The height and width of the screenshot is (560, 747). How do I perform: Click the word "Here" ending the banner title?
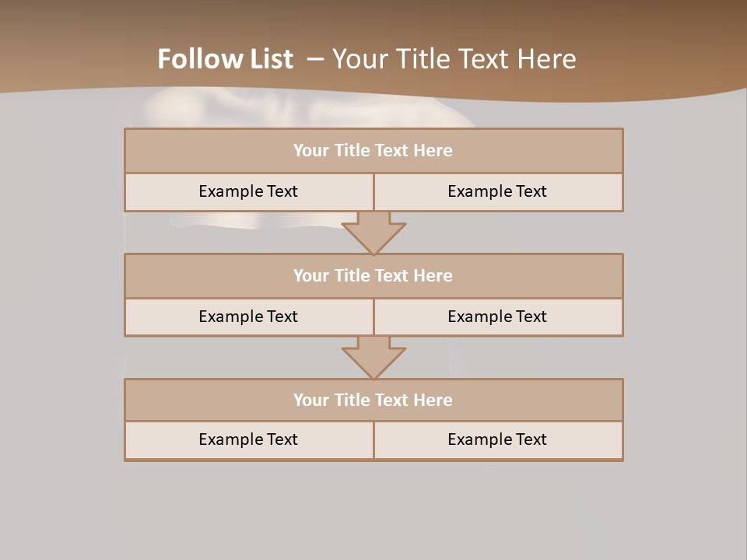point(547,59)
